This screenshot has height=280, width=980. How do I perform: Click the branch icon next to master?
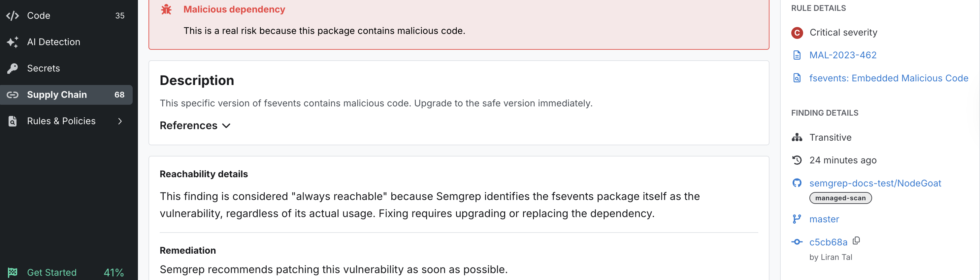pos(797,219)
